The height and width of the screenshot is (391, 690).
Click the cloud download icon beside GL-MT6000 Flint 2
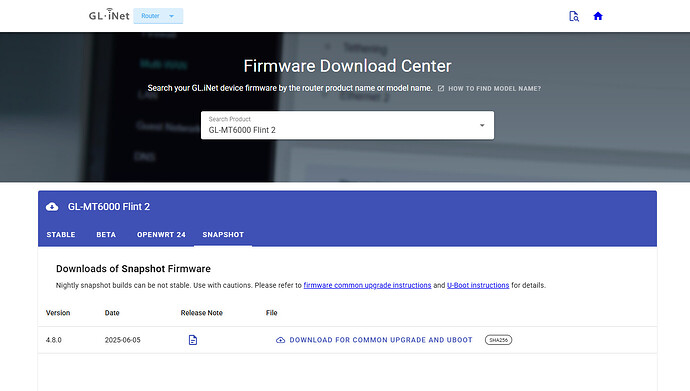click(x=52, y=207)
